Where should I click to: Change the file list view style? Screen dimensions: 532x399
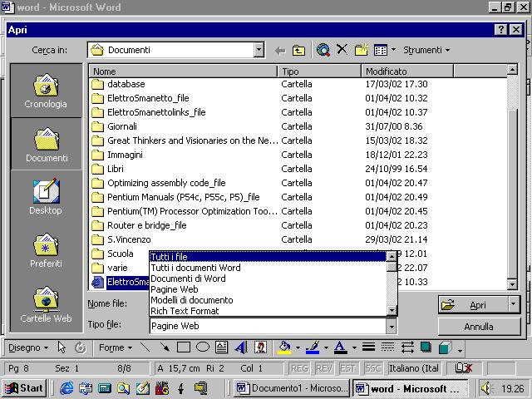(381, 50)
